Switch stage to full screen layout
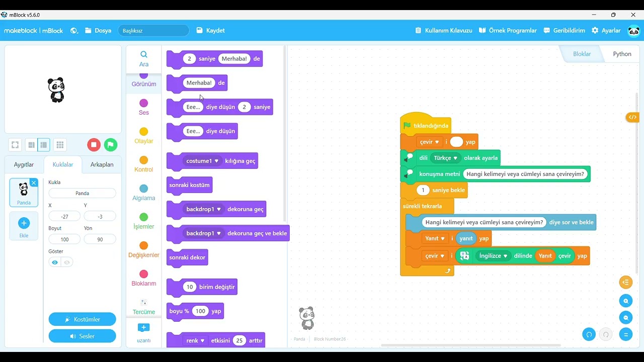The width and height of the screenshot is (644, 362). (15, 145)
